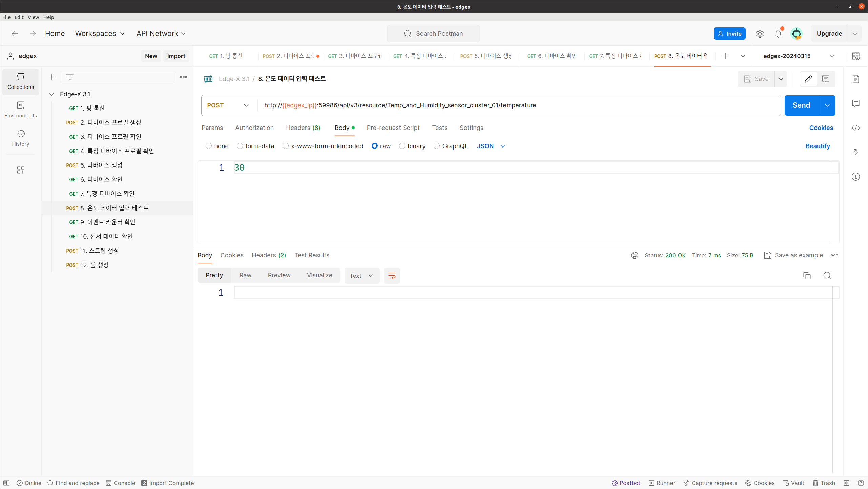
Task: Open response three-dot more options
Action: pos(834,255)
